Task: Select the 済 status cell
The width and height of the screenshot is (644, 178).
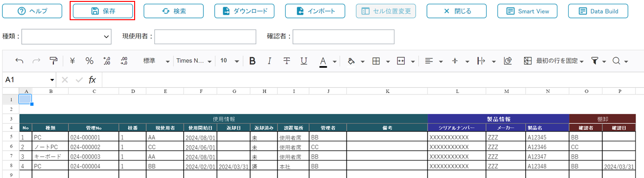Action: pos(263,166)
